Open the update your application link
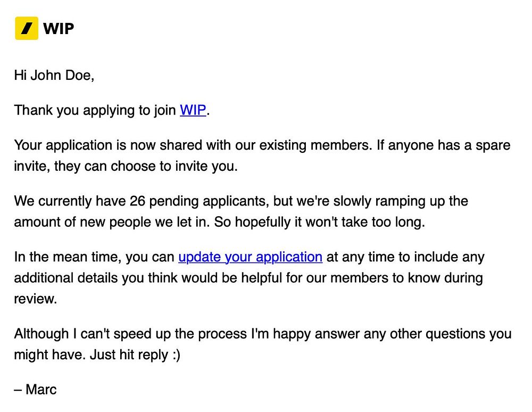 pyautogui.click(x=251, y=257)
